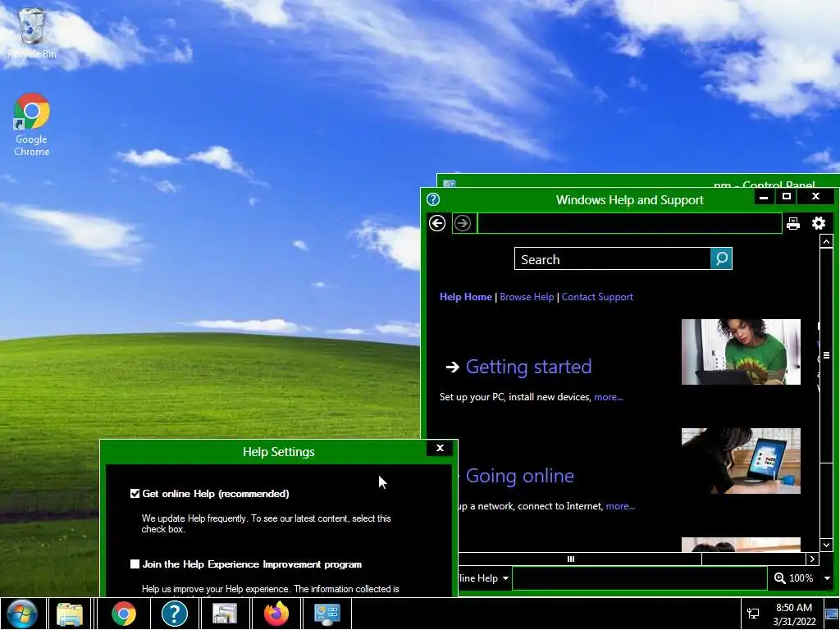Click the question-mark icon in the Help title bar
Image resolution: width=840 pixels, height=630 pixels.
433,200
